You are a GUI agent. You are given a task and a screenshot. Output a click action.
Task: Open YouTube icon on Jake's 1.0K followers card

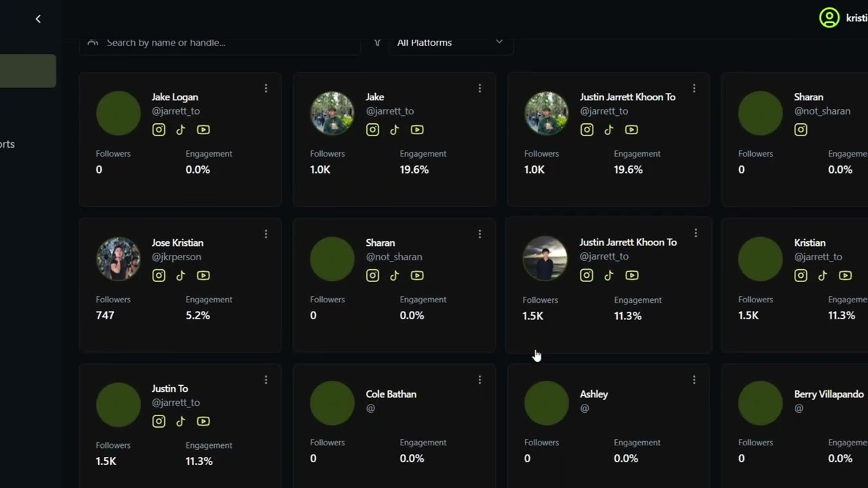point(417,129)
